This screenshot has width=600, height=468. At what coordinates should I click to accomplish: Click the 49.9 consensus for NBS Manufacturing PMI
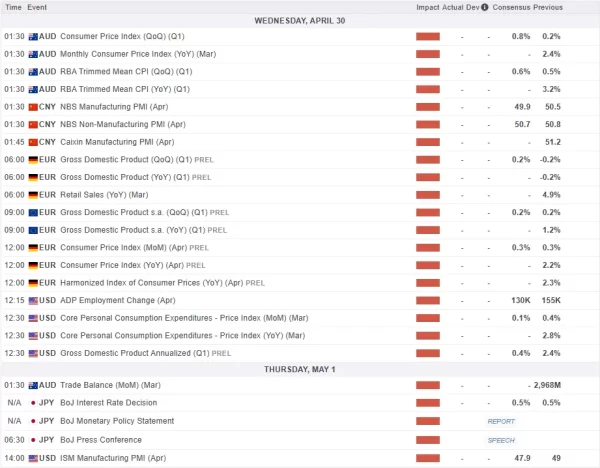point(522,107)
